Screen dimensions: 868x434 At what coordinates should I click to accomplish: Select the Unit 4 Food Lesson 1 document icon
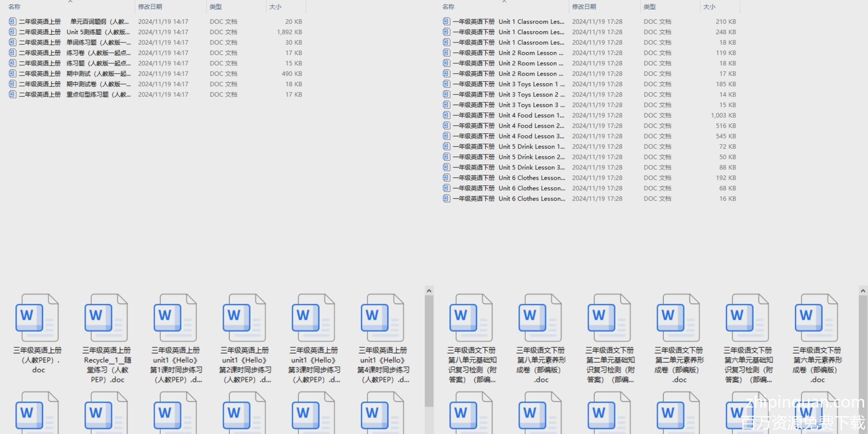pyautogui.click(x=446, y=115)
